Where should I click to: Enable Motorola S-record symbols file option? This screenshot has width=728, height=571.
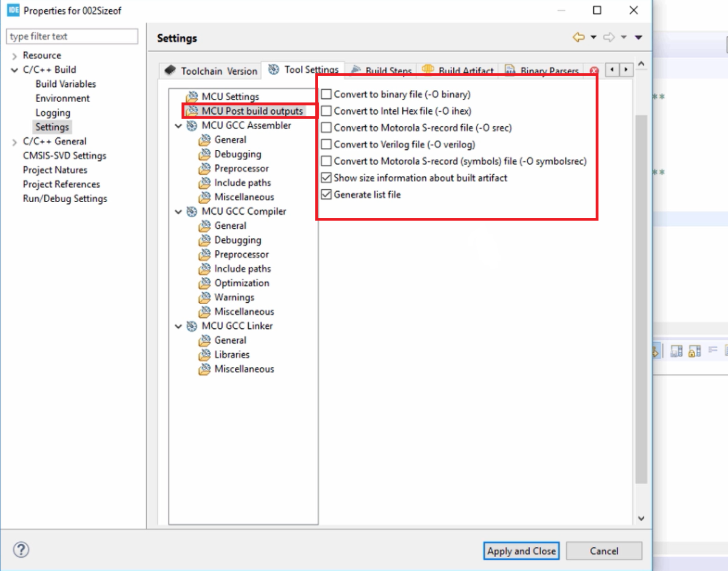click(326, 161)
